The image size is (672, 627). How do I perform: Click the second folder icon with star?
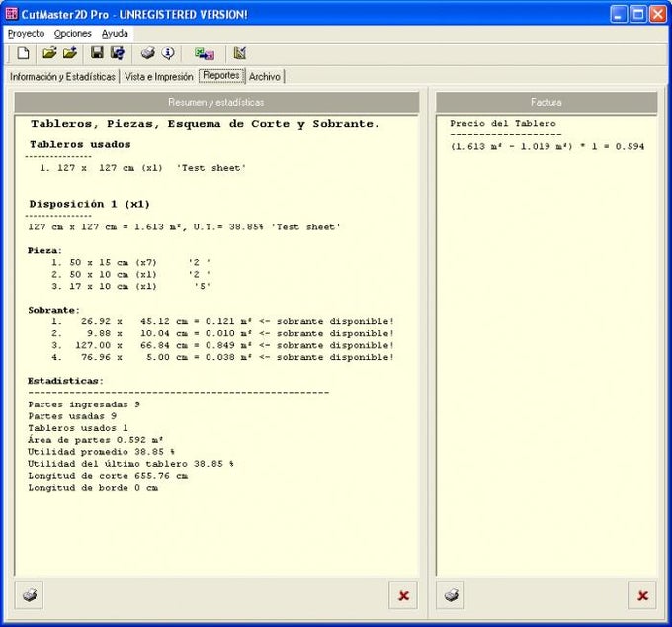point(69,53)
